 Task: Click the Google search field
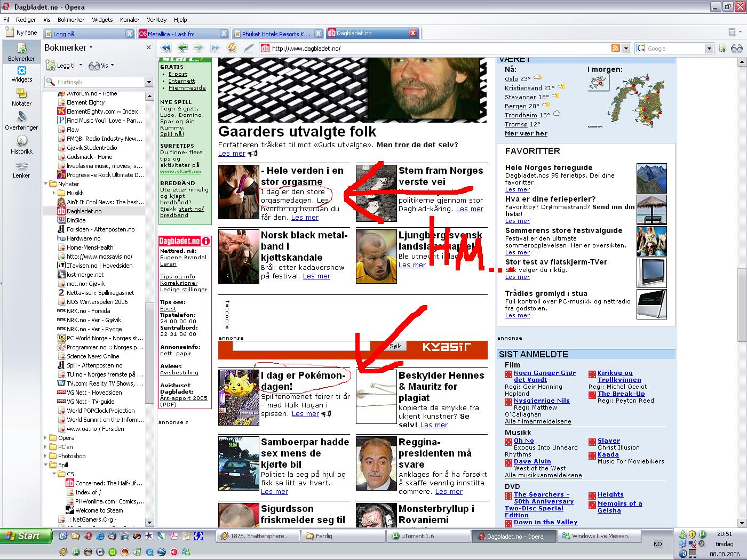(x=675, y=49)
